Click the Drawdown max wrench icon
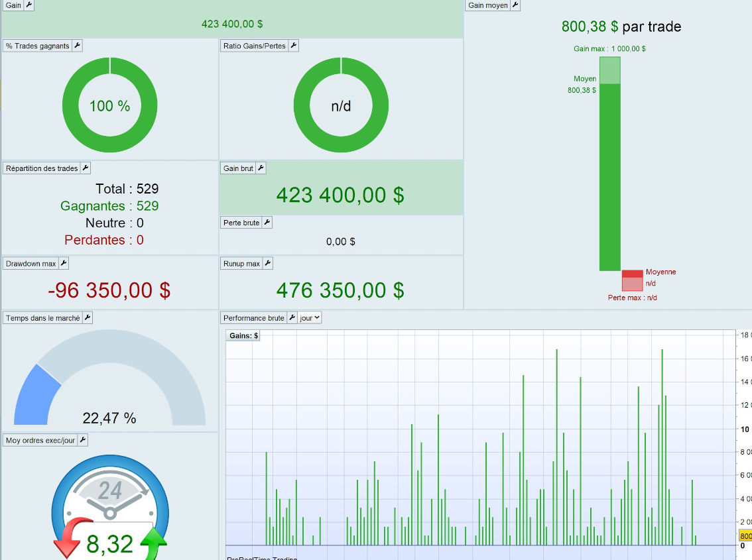The image size is (752, 560). [x=63, y=263]
